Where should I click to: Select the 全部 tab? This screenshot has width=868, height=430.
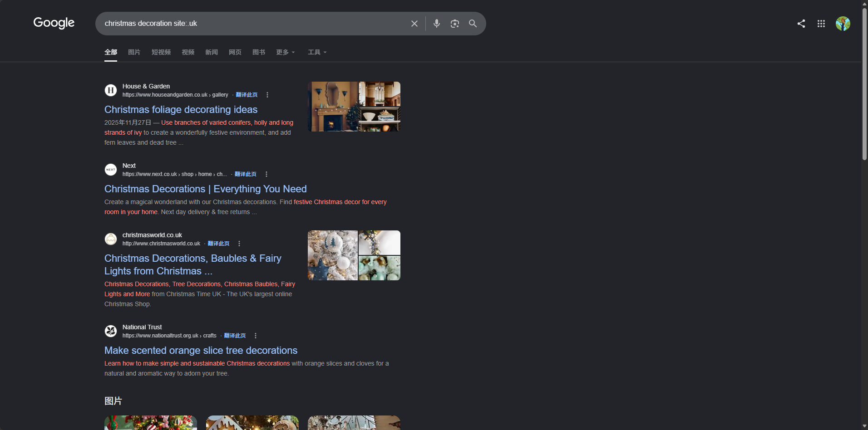click(x=111, y=52)
